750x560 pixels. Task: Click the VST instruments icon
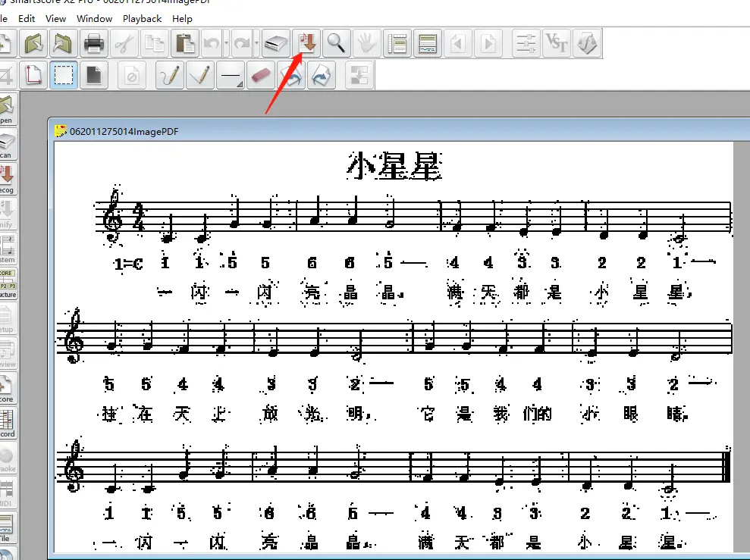(557, 43)
